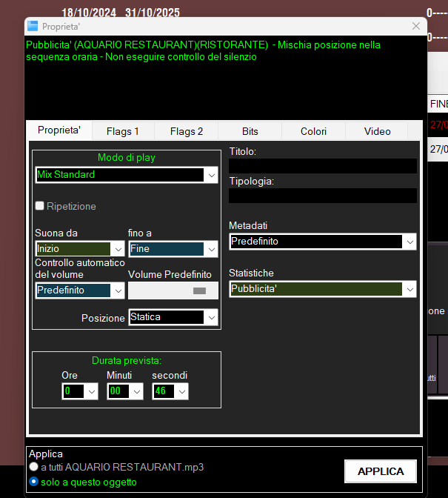Open the 'fino a' Fine dropdown

tap(211, 249)
